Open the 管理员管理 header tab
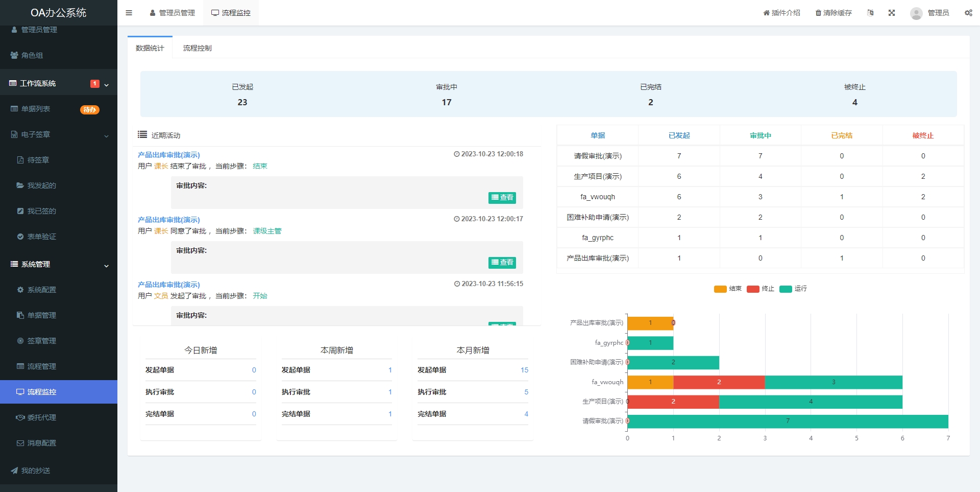 point(172,13)
